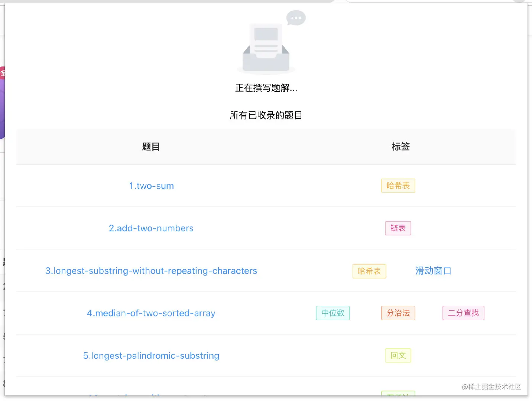Image resolution: width=532 pixels, height=401 pixels.
Task: Click the 链表 tag
Action: [398, 228]
